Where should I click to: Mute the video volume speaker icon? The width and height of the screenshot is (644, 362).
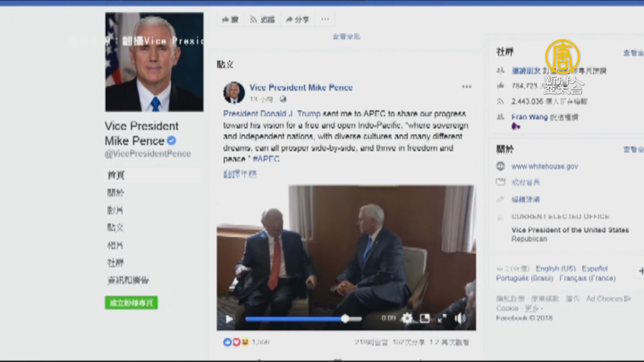click(460, 318)
